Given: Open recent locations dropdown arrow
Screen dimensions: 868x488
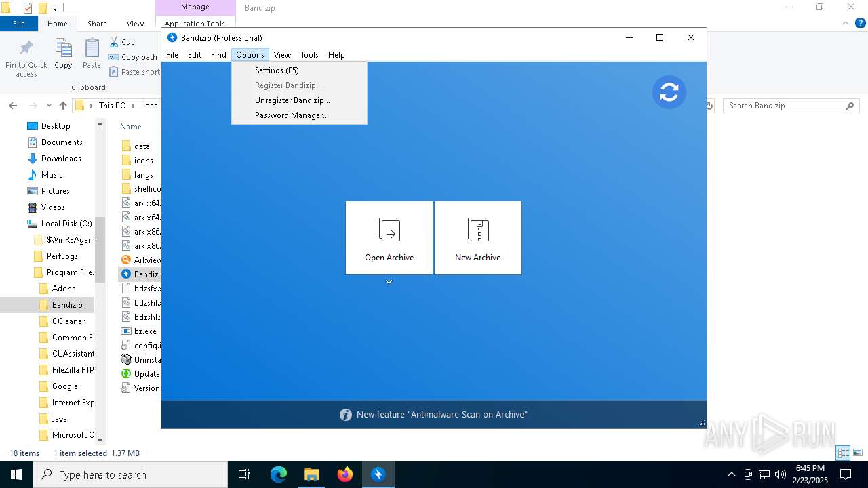Looking at the screenshot, I should click(49, 106).
